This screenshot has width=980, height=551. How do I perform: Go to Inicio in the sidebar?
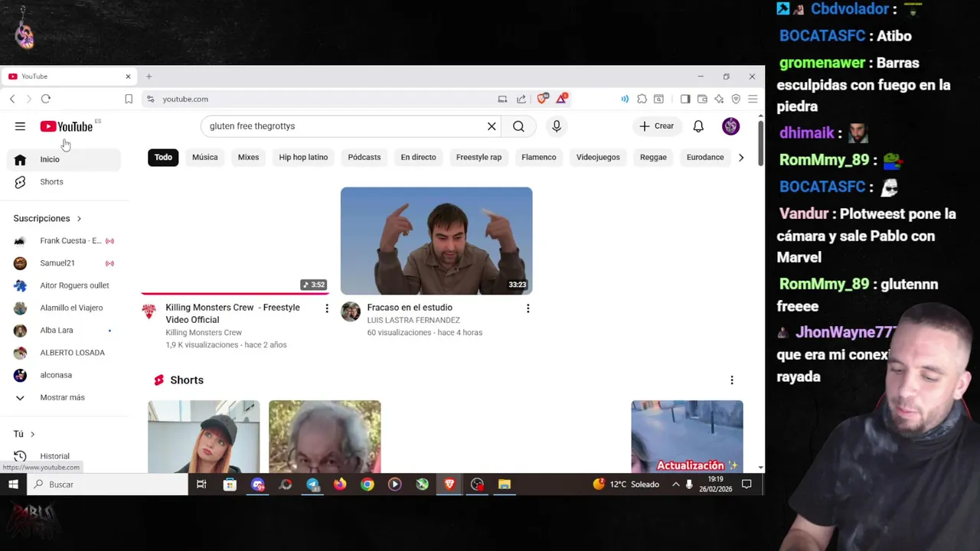click(64, 159)
